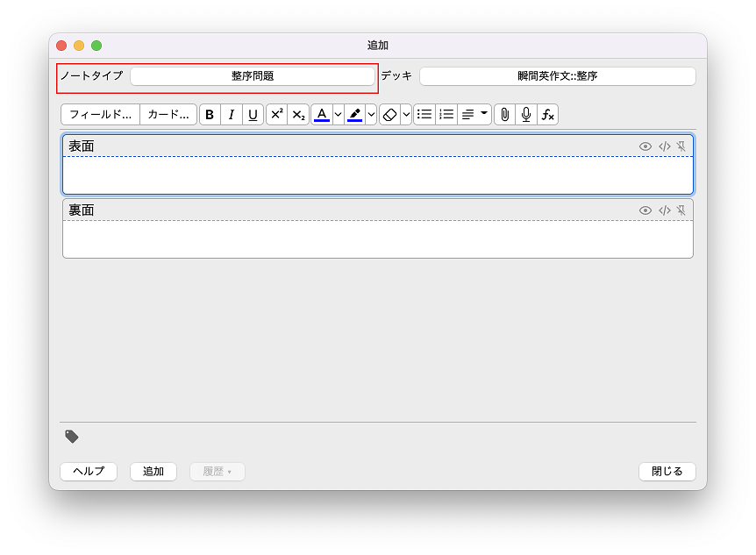The height and width of the screenshot is (555, 756).
Task: Open the カード... card templates editor
Action: pos(168,115)
